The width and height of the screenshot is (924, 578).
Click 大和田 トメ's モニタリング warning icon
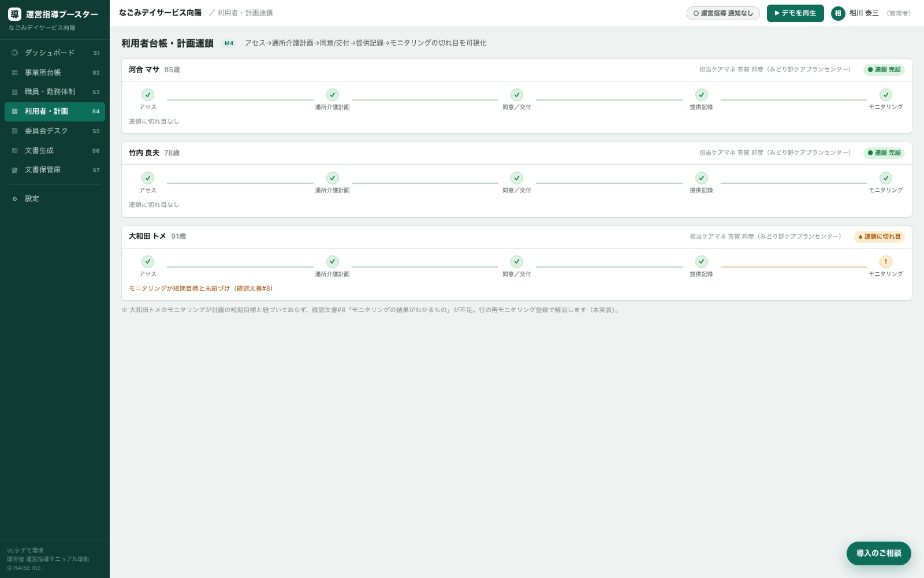tap(886, 262)
